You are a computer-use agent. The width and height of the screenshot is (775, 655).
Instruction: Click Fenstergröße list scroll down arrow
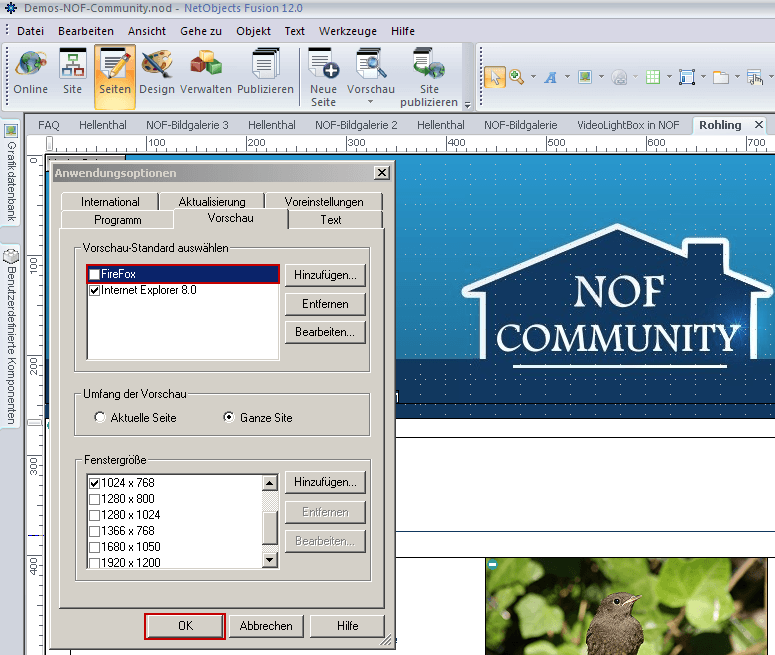click(x=270, y=560)
